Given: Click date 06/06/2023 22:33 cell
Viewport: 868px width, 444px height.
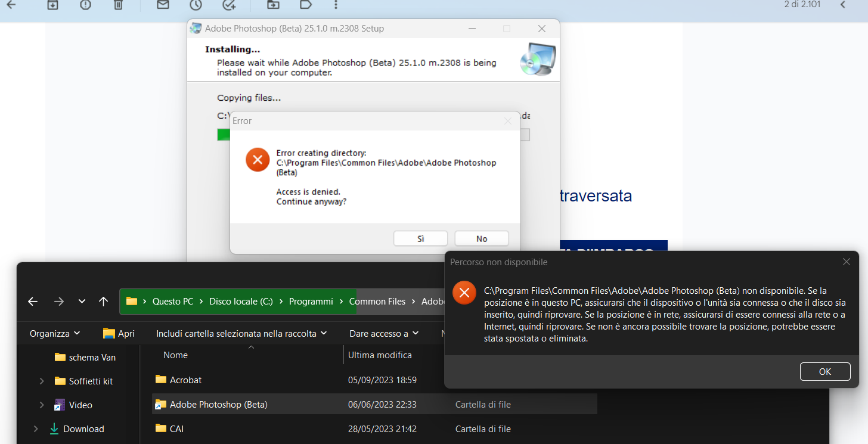Looking at the screenshot, I should pos(382,404).
